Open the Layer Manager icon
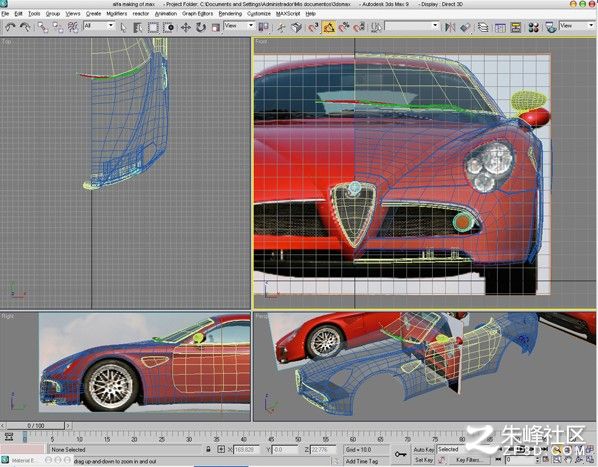The height and width of the screenshot is (467, 598). coord(483,27)
